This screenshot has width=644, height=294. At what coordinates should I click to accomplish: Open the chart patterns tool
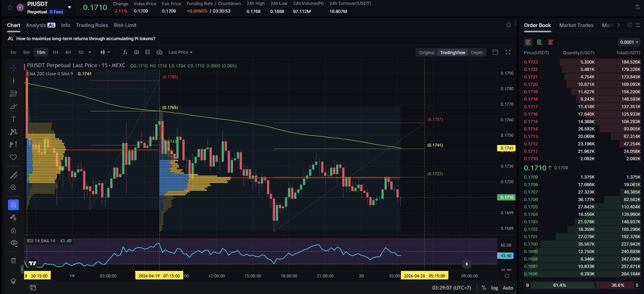click(x=13, y=132)
